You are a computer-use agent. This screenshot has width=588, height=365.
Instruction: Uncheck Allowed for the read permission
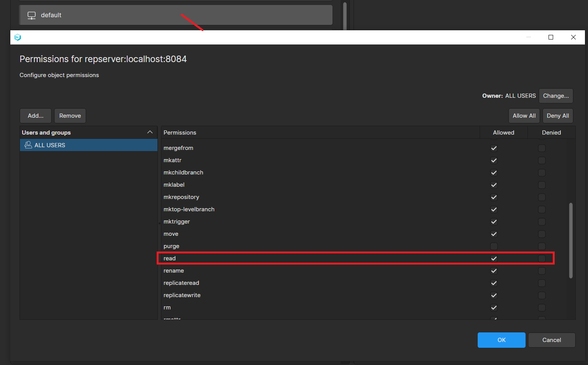pyautogui.click(x=494, y=258)
